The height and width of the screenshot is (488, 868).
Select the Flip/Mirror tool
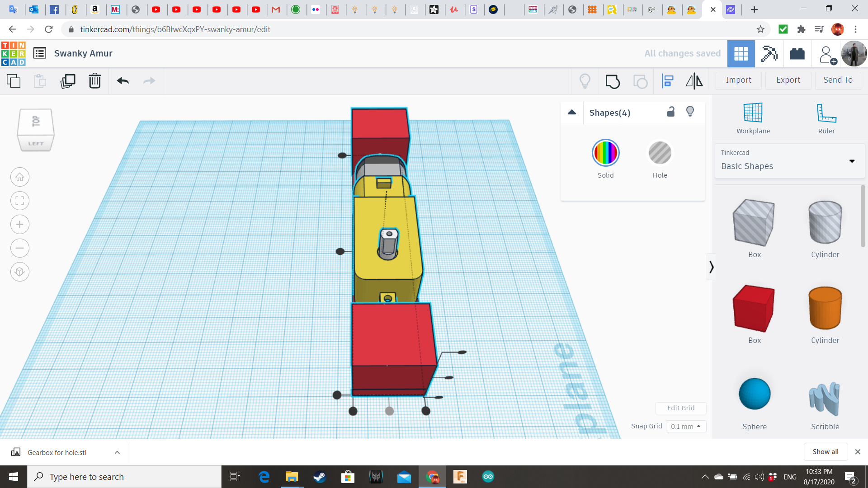[694, 81]
